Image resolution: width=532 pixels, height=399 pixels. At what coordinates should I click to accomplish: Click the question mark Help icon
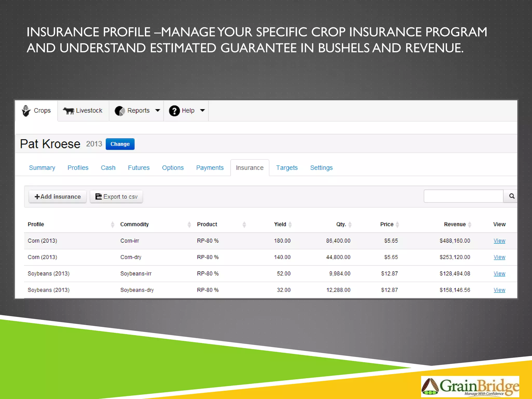pos(174,111)
